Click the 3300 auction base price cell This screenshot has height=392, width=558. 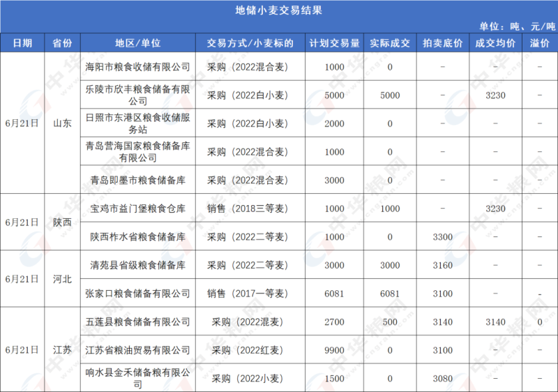pyautogui.click(x=442, y=236)
